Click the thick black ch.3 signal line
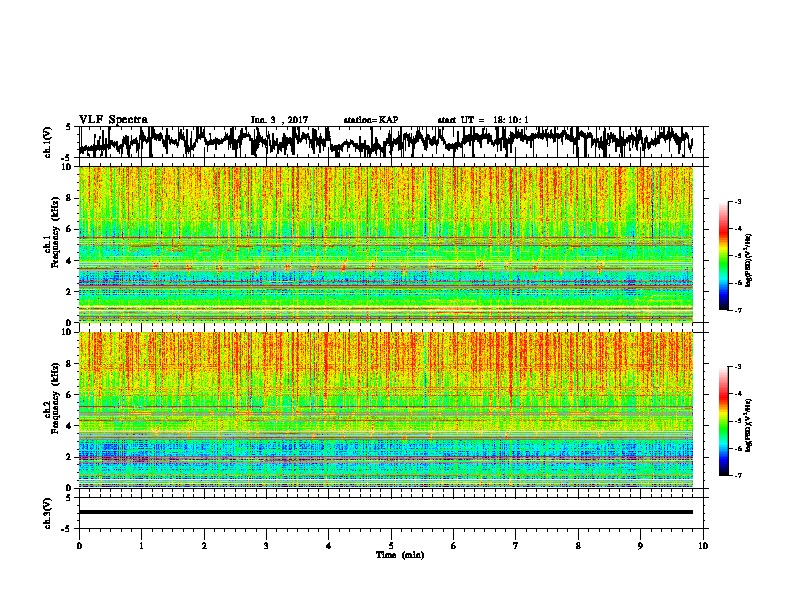The width and height of the screenshot is (792, 612). pos(385,512)
